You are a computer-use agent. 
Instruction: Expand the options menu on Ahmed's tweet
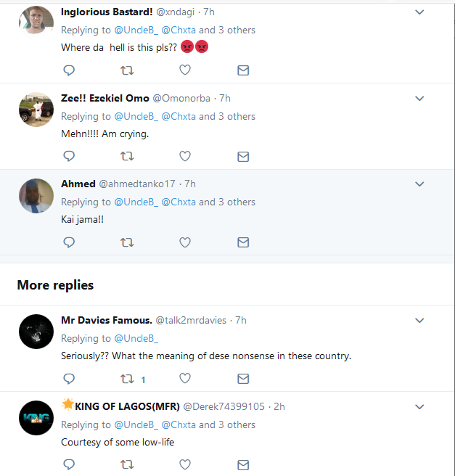419,184
